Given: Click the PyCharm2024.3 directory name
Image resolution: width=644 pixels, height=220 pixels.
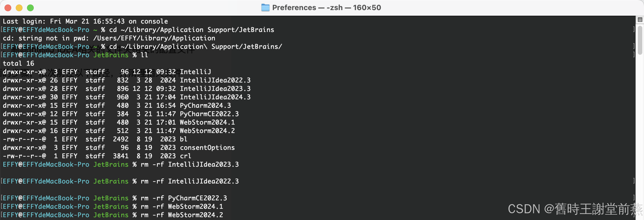Looking at the screenshot, I should click(205, 106).
